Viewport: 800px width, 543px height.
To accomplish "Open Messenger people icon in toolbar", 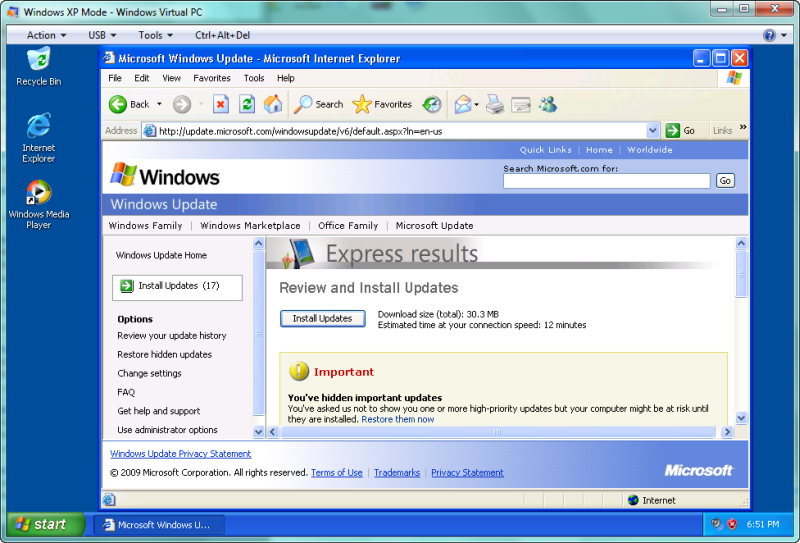I will click(548, 104).
